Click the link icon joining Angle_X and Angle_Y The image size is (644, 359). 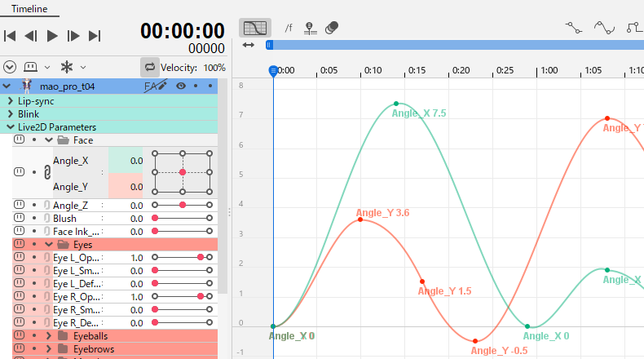(47, 172)
